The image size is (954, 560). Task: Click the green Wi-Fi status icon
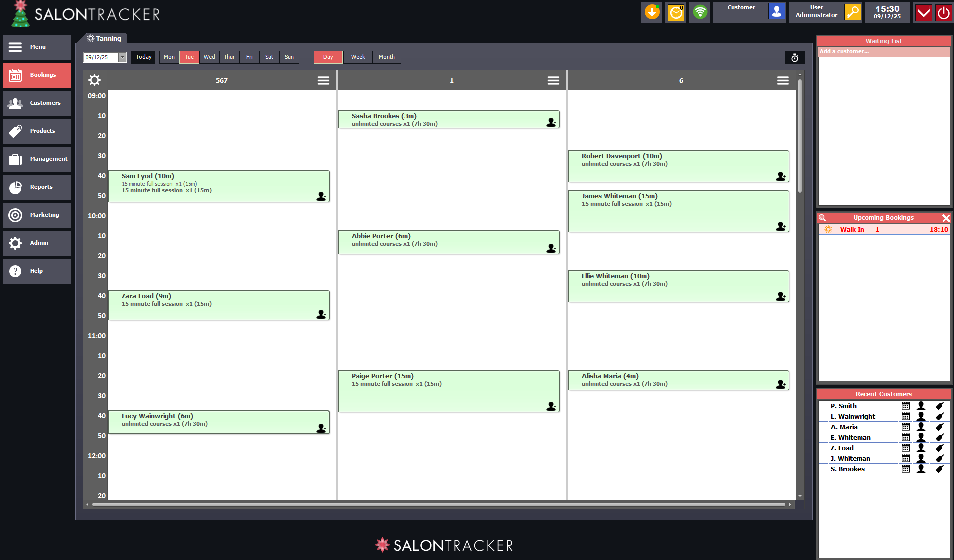tap(699, 12)
